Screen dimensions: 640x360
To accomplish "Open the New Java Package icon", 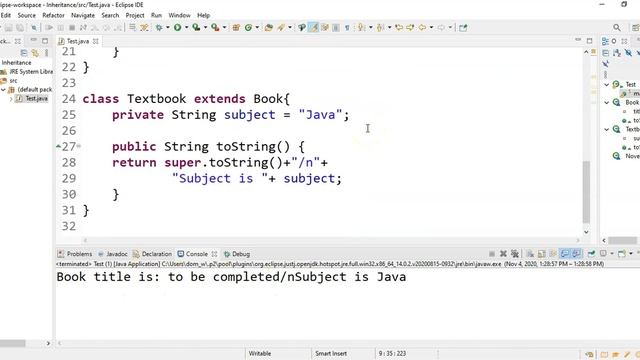I will pos(236,27).
